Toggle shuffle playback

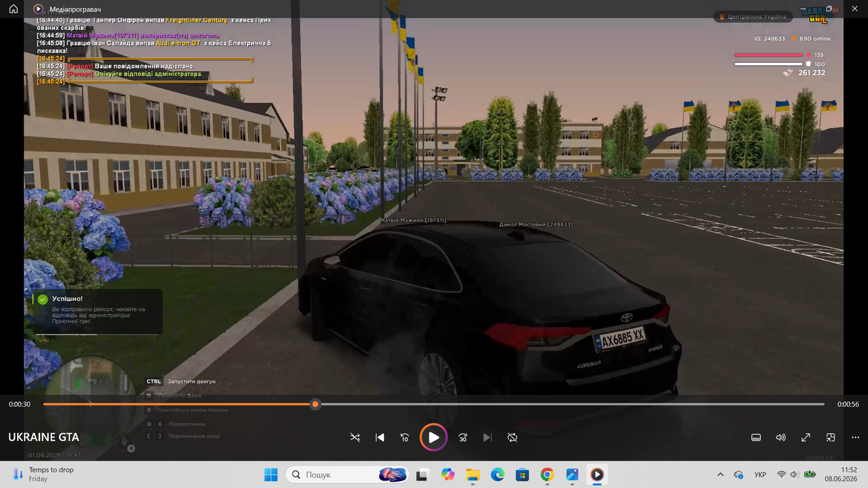point(355,437)
